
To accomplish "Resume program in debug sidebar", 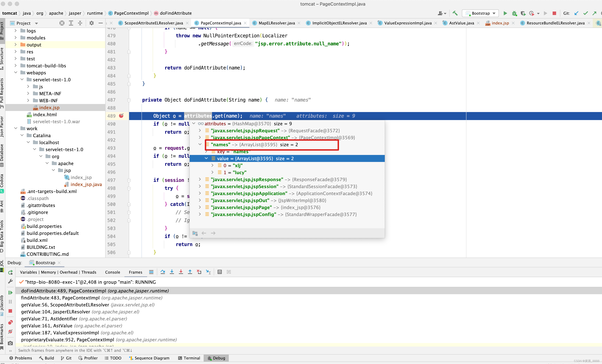I will pos(10,292).
